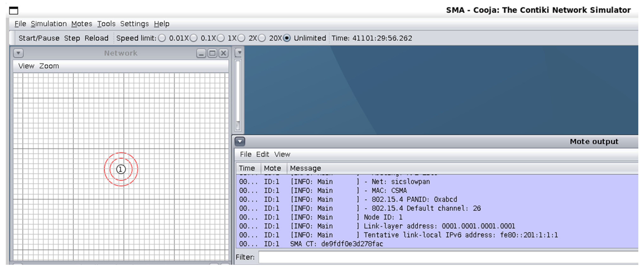Maximize the Network panel
The height and width of the screenshot is (271, 644).
212,53
